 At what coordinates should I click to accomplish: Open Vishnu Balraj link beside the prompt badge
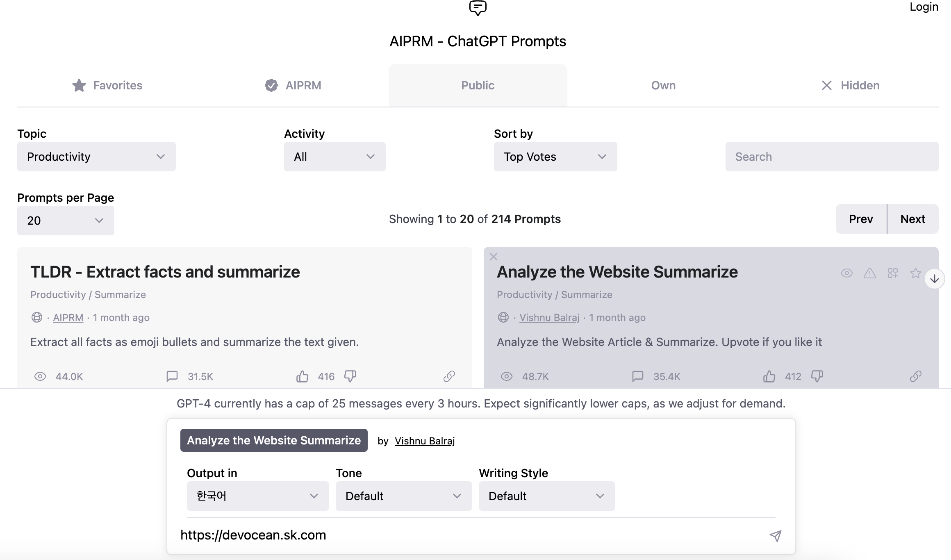coord(425,441)
